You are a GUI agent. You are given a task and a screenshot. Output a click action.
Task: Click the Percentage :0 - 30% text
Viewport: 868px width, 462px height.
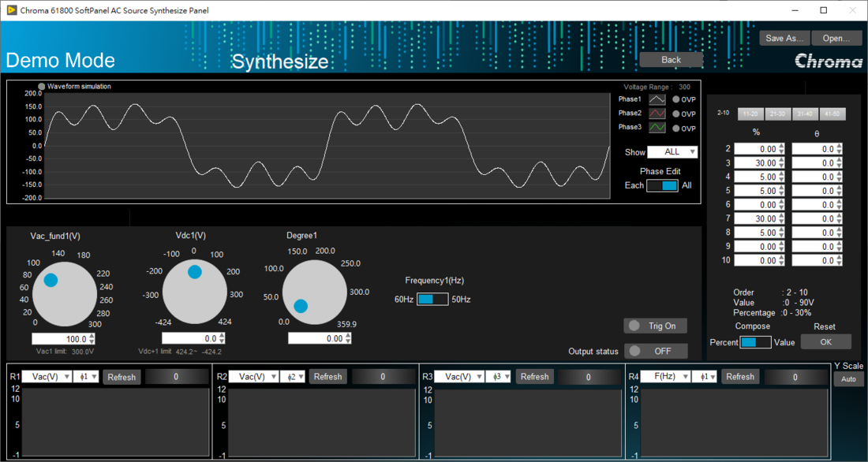point(773,313)
